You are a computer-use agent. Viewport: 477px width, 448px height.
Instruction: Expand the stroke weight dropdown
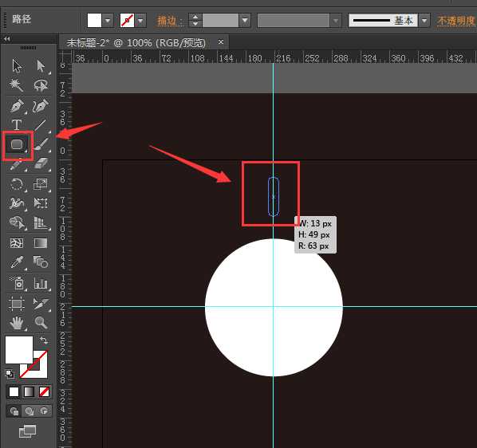point(245,21)
